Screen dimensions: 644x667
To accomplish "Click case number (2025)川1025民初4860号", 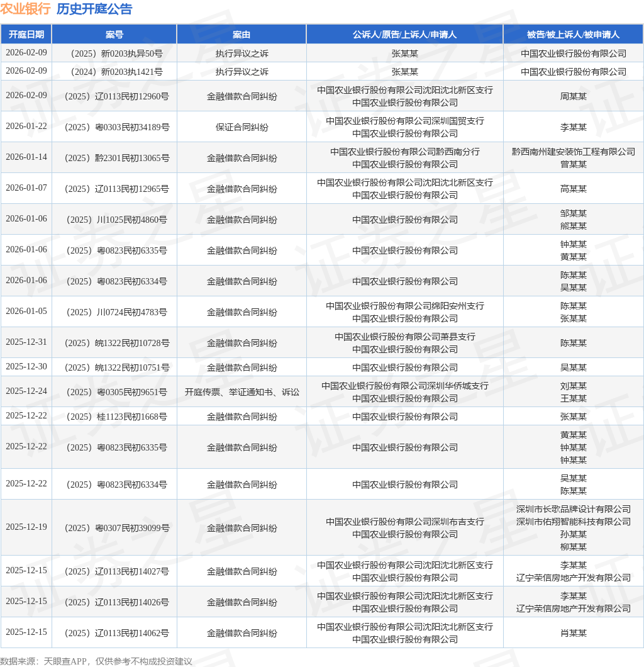I will [x=114, y=220].
